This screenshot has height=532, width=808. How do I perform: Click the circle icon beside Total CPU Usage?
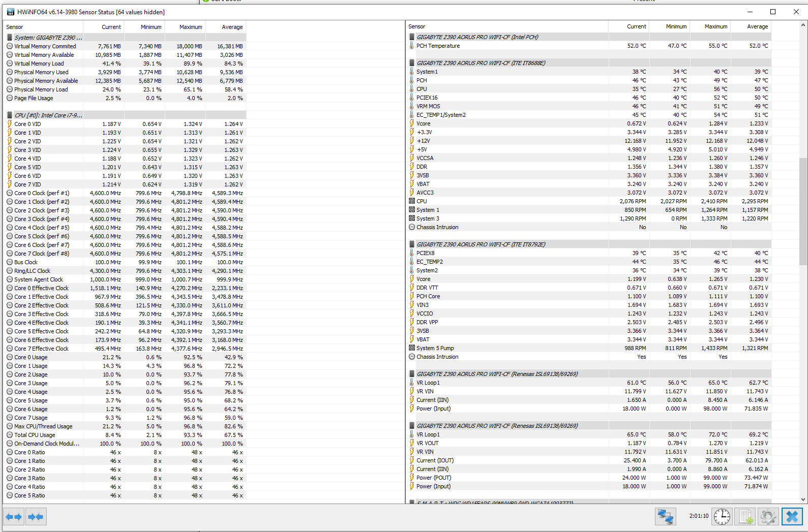tap(10, 435)
